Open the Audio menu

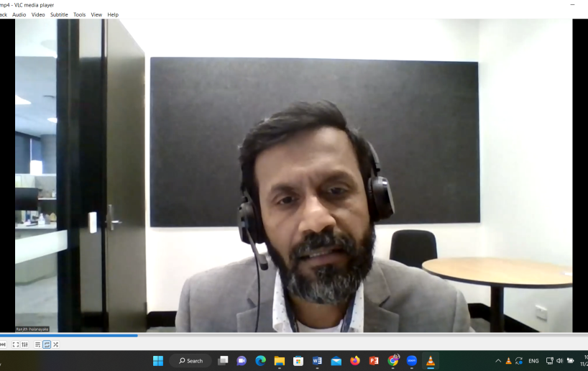(x=19, y=14)
